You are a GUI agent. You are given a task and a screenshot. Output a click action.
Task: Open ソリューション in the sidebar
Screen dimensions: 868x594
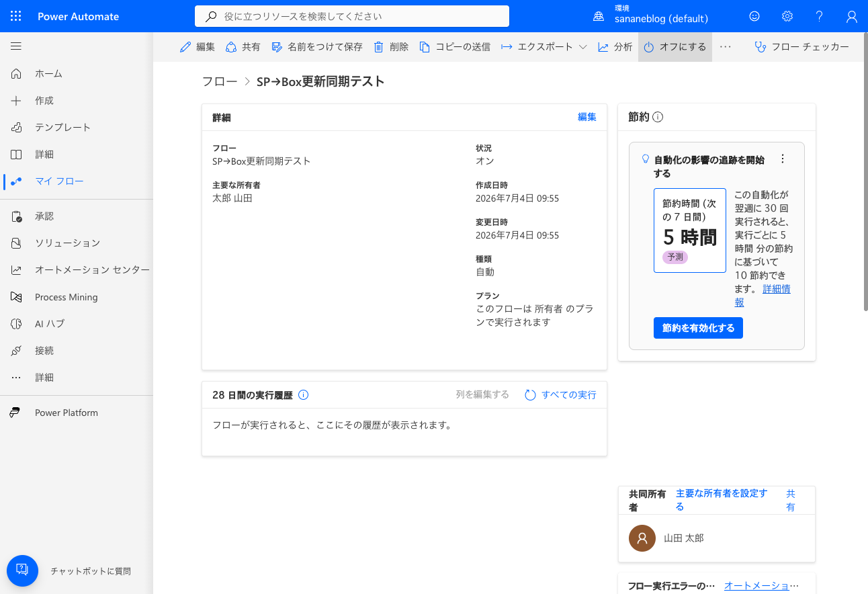[x=77, y=243]
